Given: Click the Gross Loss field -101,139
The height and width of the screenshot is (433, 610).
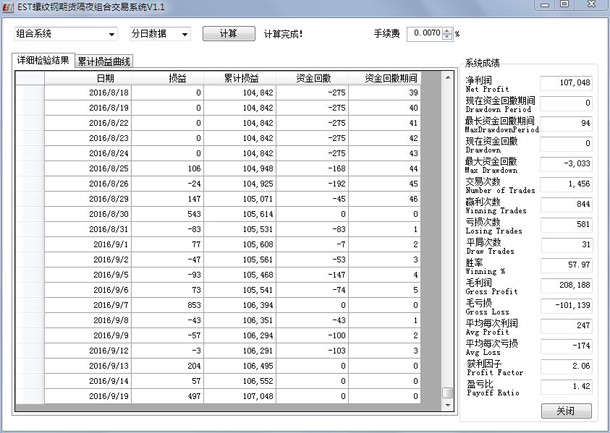Looking at the screenshot, I should pos(566,305).
